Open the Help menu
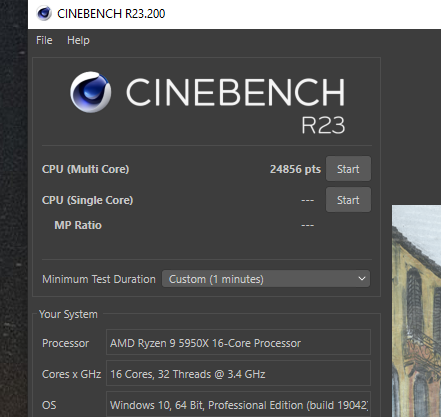 coord(78,40)
